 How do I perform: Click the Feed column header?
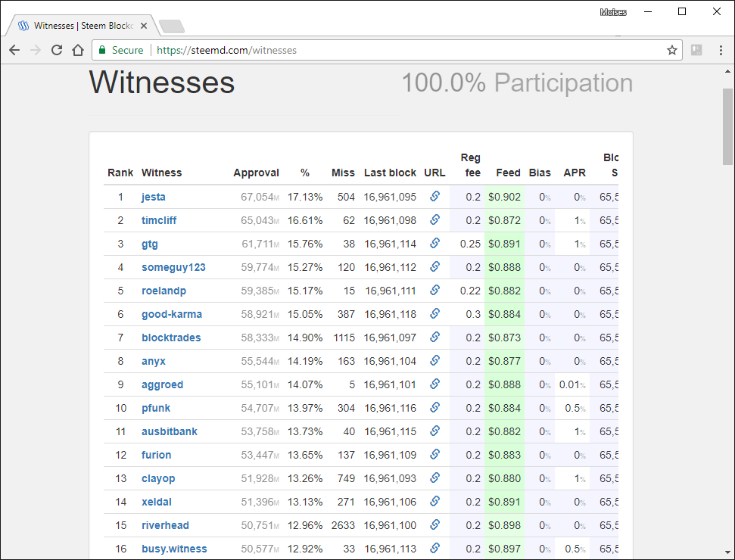click(508, 173)
